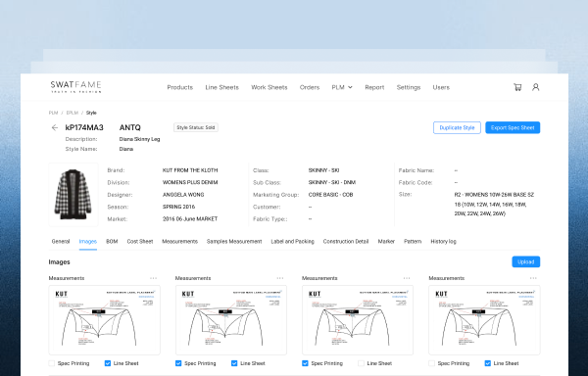
Task: Open the fourth Measurements image thumbnail
Action: click(x=484, y=320)
